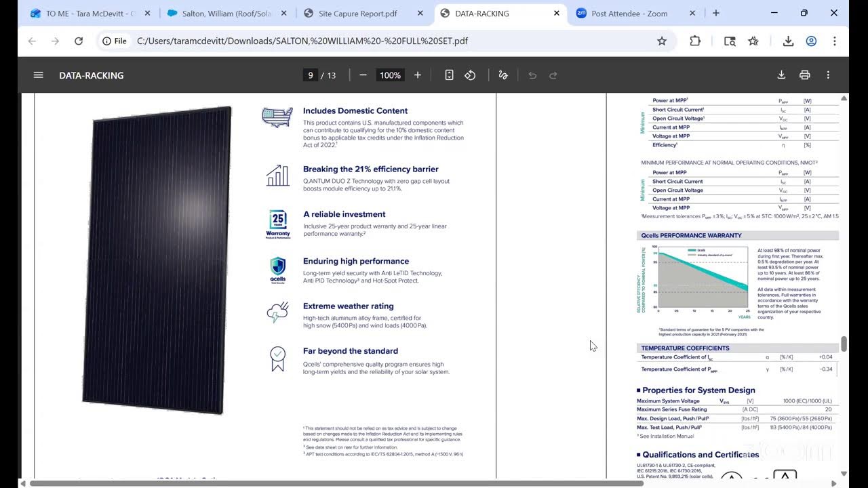Click the weather cloud lightning icon
Screen dimensions: 868x488
[277, 312]
